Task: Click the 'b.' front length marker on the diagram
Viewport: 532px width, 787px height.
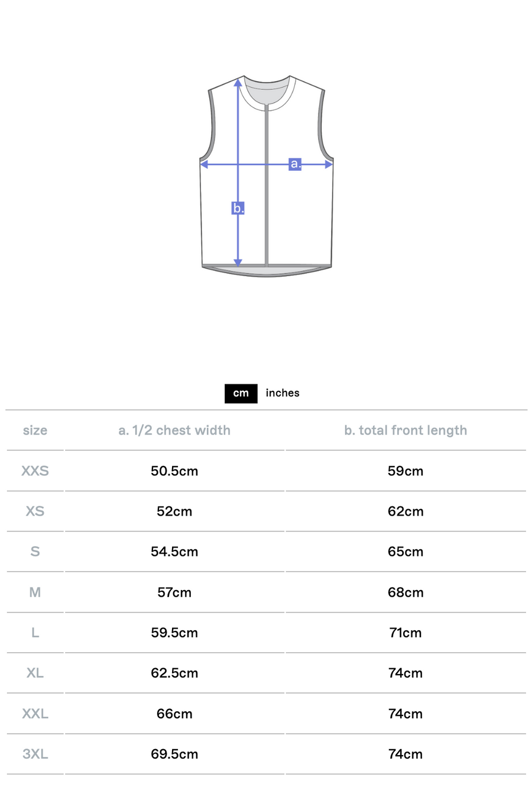Action: click(238, 208)
